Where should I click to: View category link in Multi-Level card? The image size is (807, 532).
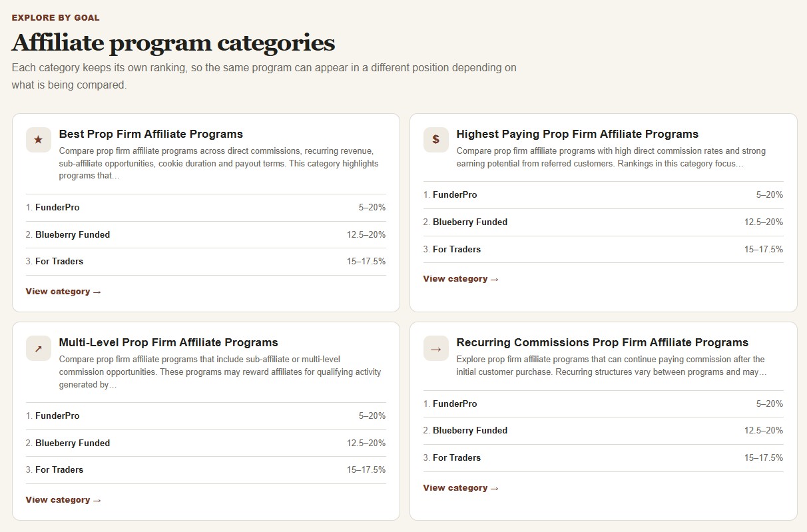point(63,500)
